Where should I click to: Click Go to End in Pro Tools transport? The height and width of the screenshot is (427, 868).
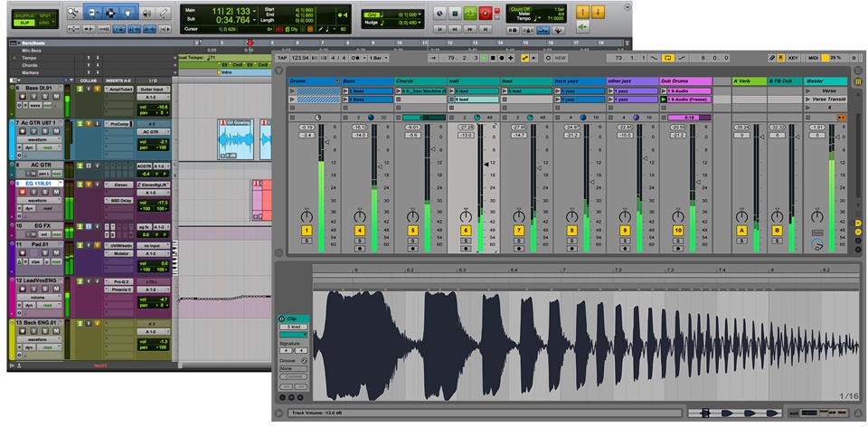pyautogui.click(x=486, y=29)
